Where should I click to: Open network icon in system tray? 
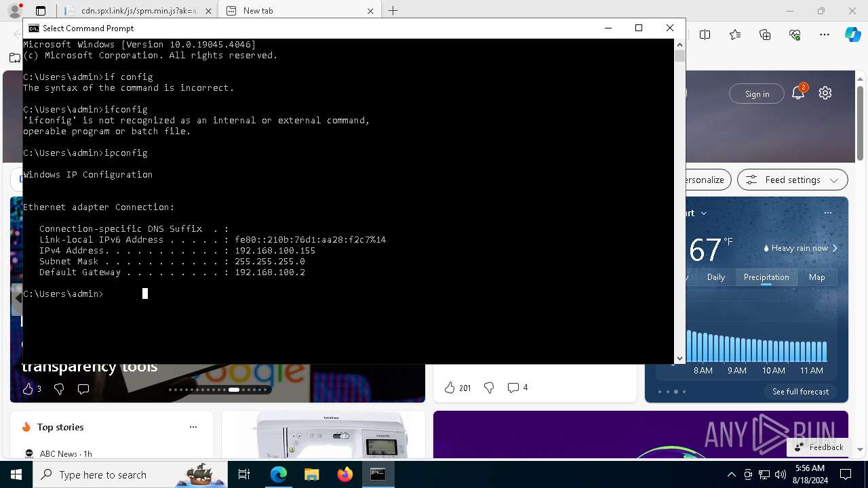click(x=764, y=474)
